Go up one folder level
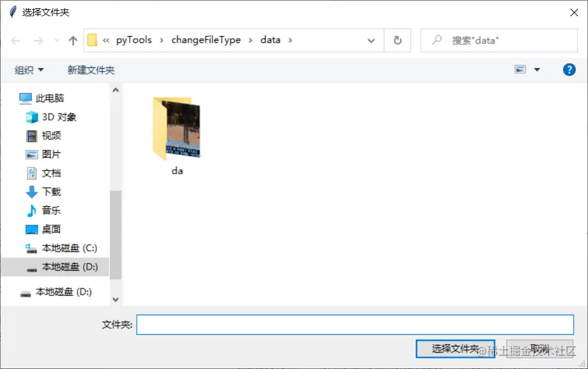The image size is (588, 369). click(x=73, y=40)
